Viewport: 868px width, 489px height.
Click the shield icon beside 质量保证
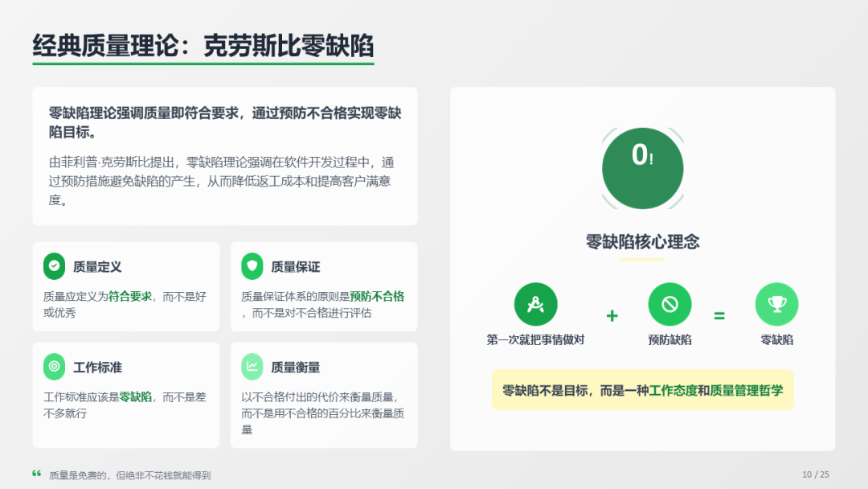coord(252,266)
